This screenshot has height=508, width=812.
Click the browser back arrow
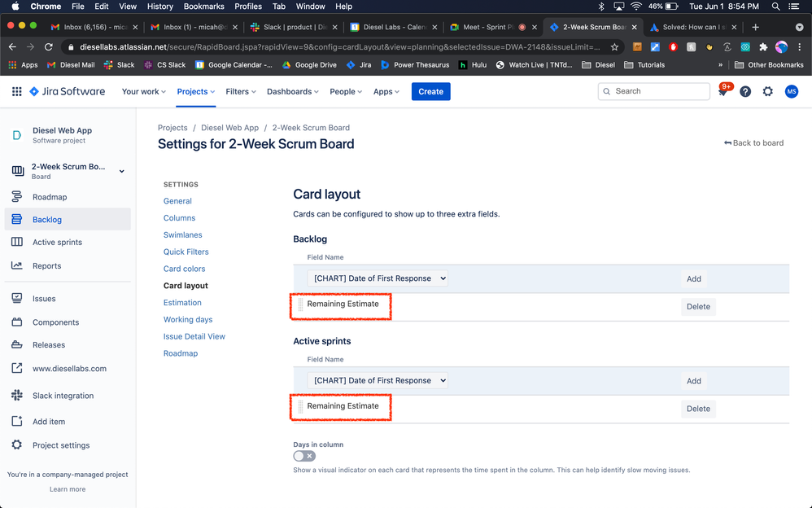pyautogui.click(x=12, y=47)
